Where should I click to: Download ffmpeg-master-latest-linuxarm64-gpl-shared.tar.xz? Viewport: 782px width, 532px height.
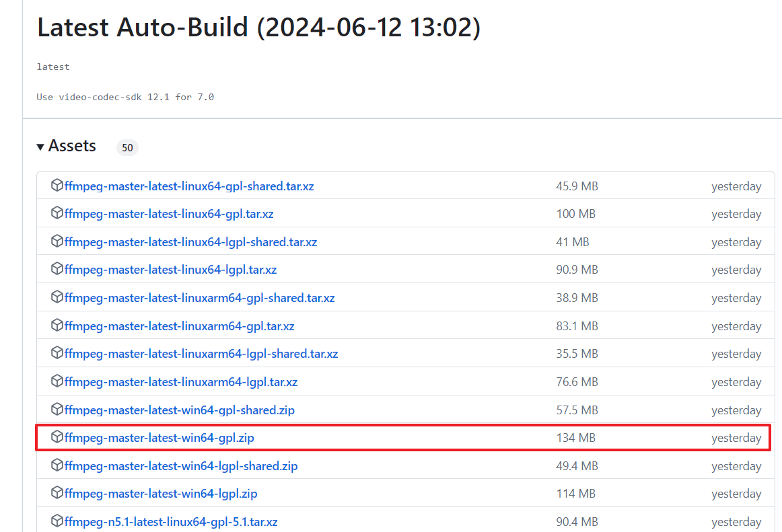[x=199, y=298]
